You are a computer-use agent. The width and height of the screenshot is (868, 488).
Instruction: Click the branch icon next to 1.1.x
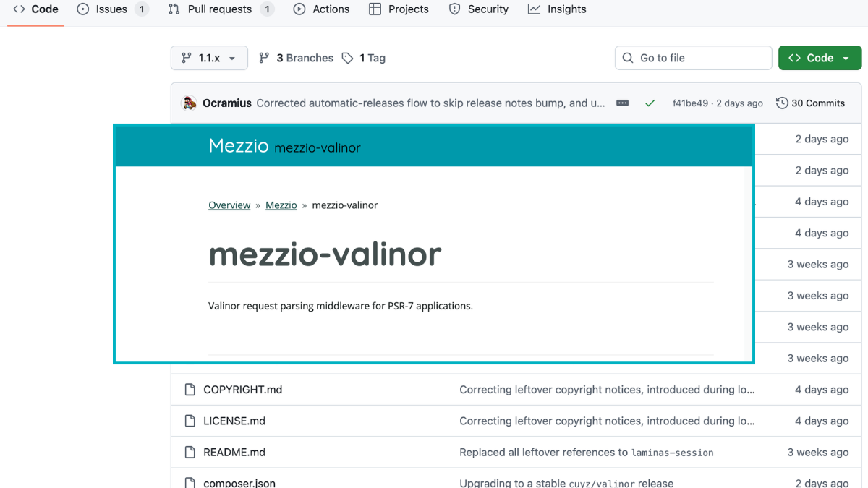pyautogui.click(x=187, y=58)
